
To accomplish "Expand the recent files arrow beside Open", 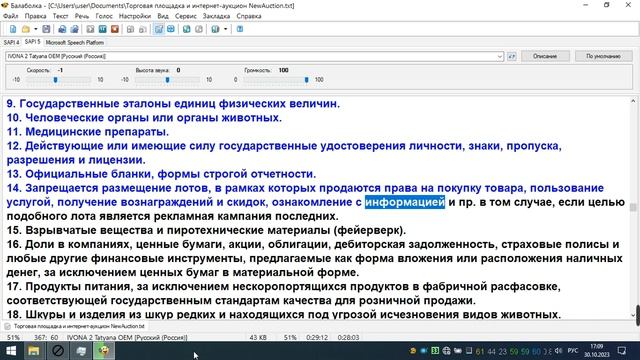I will [x=36, y=29].
